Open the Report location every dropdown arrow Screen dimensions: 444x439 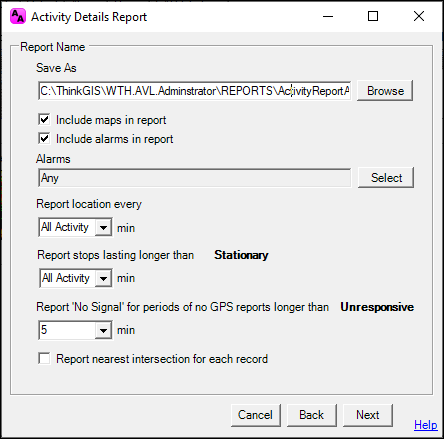103,228
